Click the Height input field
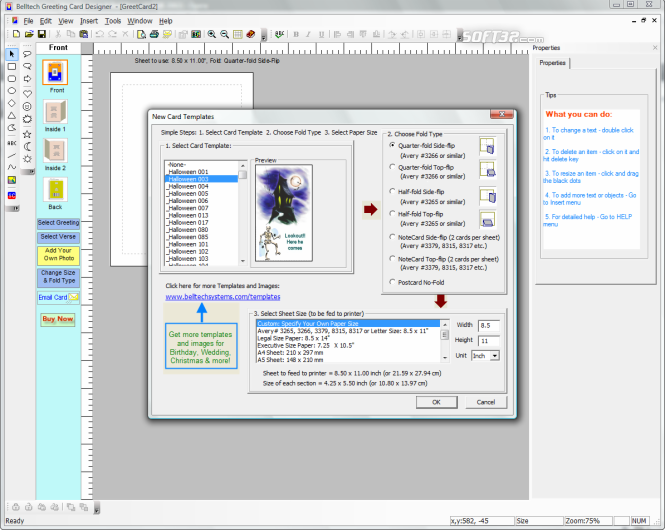The image size is (665, 530). pyautogui.click(x=489, y=340)
